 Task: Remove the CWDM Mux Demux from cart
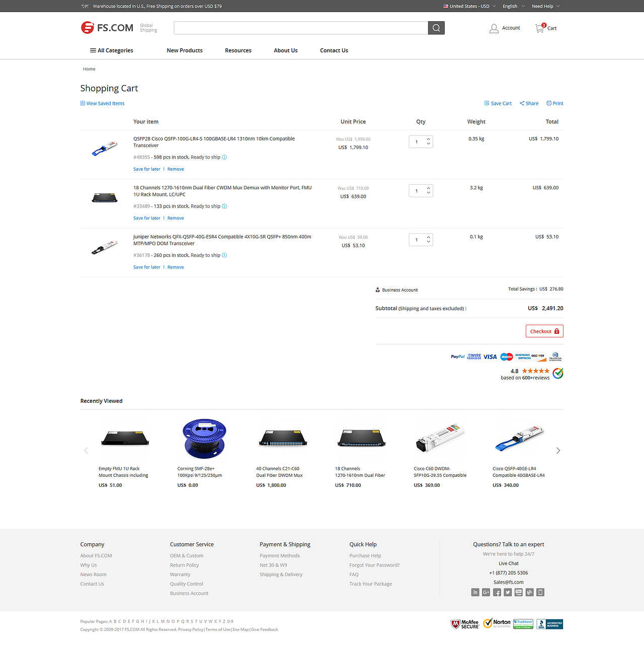tap(175, 218)
